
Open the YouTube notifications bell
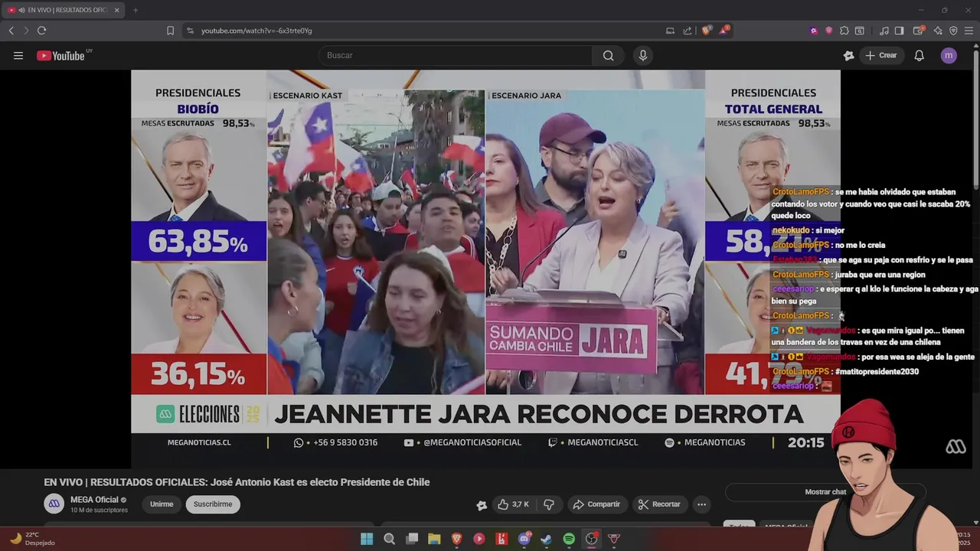pos(919,55)
